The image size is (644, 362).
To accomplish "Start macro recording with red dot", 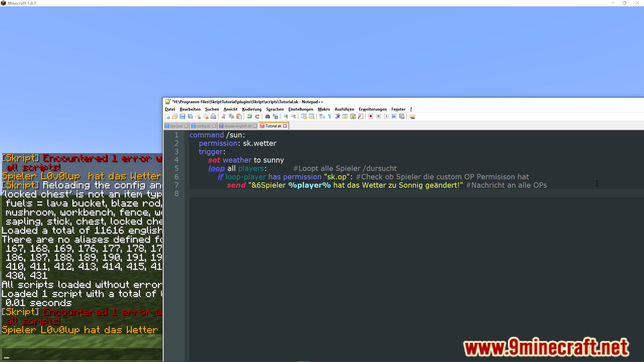I will click(x=371, y=117).
